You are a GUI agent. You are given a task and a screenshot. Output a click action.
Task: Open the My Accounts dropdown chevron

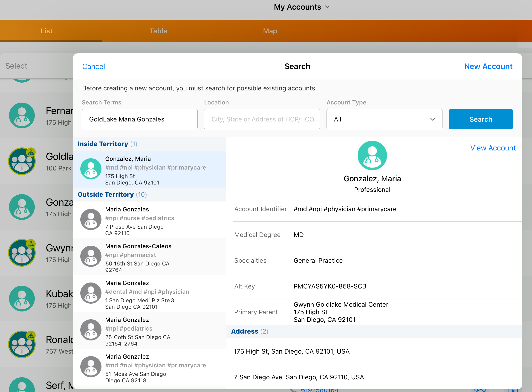pyautogui.click(x=327, y=7)
